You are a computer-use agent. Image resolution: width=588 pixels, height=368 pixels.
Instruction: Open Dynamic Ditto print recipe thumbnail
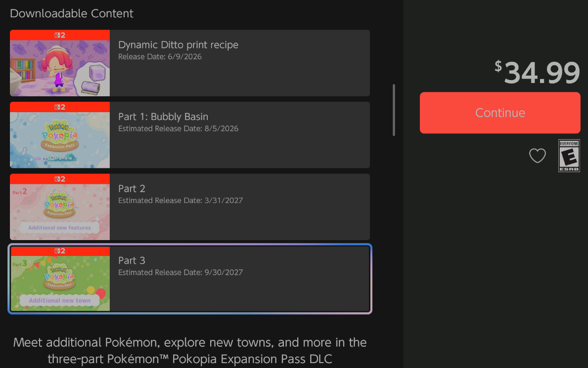[x=60, y=63]
